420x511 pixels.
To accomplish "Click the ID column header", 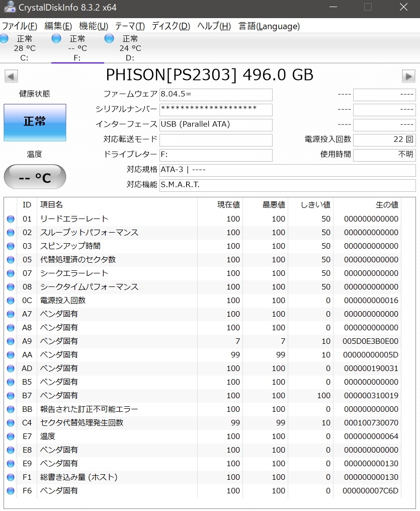I will pos(27,205).
